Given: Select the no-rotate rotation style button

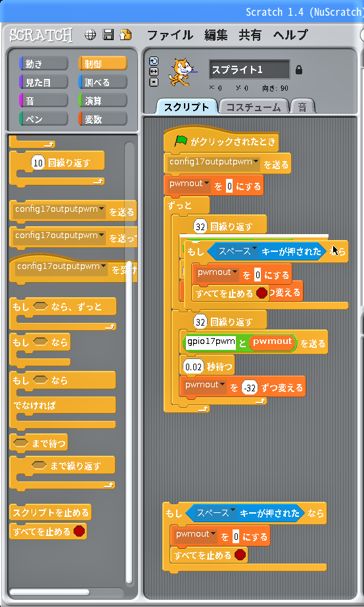Looking at the screenshot, I should pos(154,82).
